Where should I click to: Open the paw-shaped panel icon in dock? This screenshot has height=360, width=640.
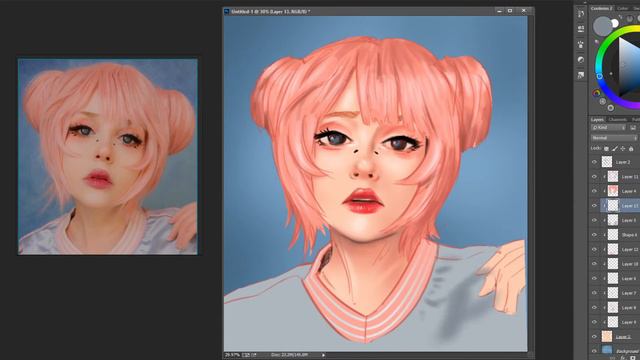(x=580, y=44)
